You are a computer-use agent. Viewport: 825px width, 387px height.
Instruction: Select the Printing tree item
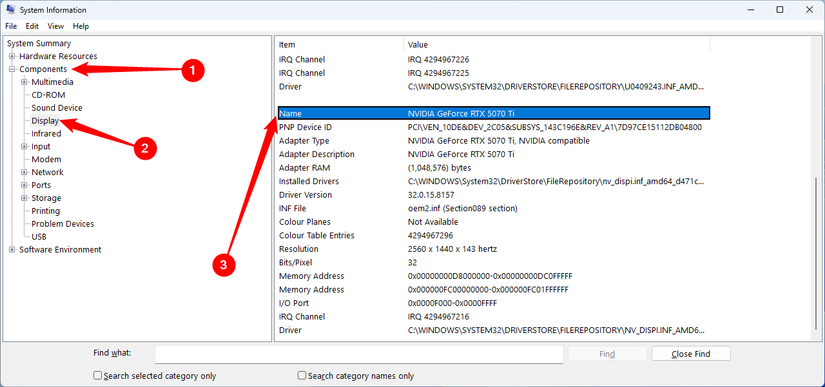(x=46, y=211)
